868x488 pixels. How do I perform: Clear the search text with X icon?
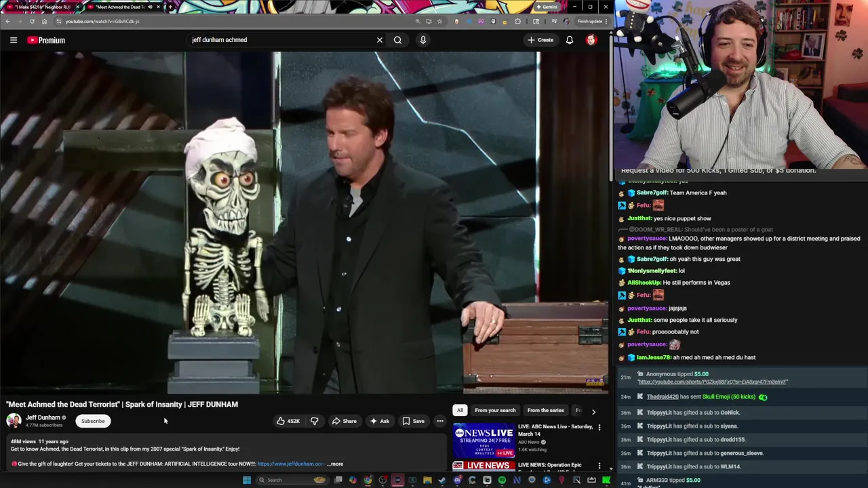tap(380, 40)
